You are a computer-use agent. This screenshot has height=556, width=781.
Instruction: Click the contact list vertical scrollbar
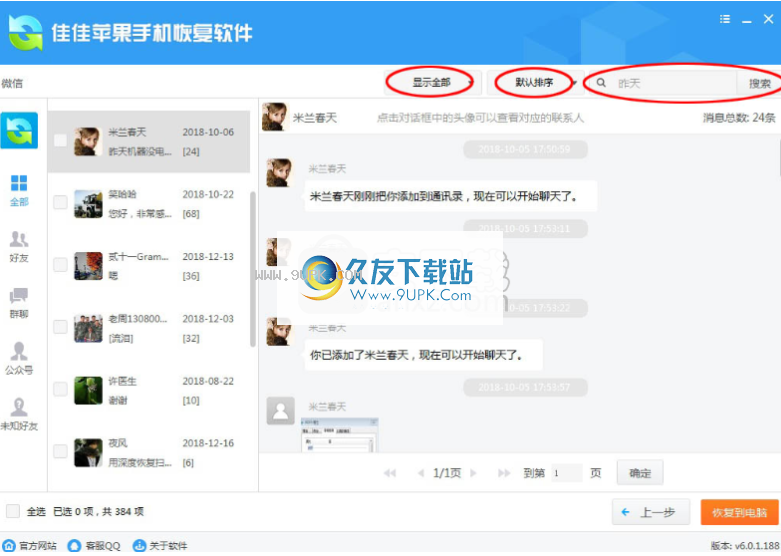coord(253,269)
